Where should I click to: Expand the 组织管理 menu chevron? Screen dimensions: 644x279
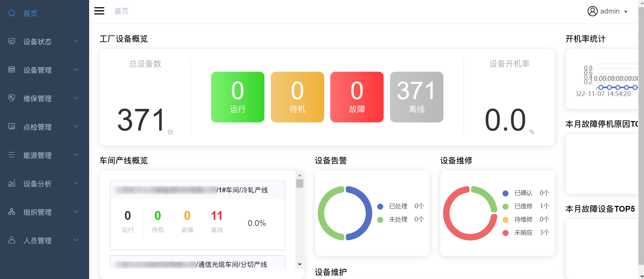(x=76, y=212)
